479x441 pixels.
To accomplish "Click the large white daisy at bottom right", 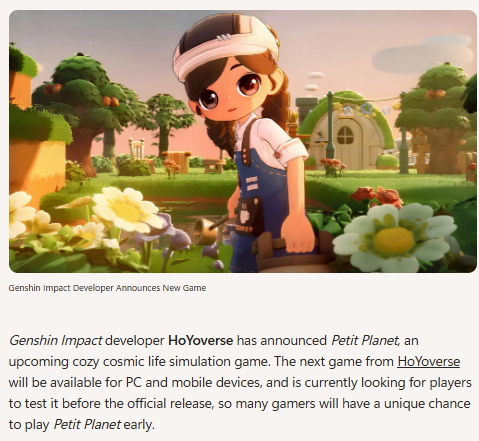I will 395,237.
